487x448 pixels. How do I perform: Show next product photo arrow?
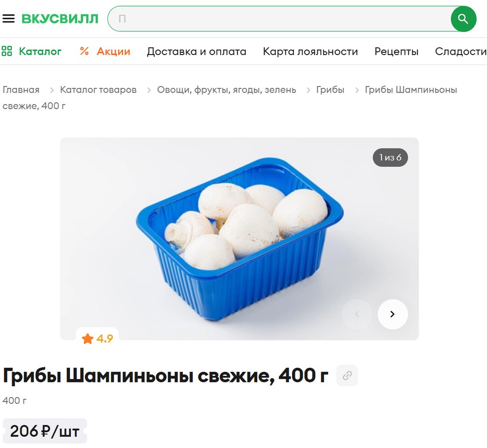point(392,314)
